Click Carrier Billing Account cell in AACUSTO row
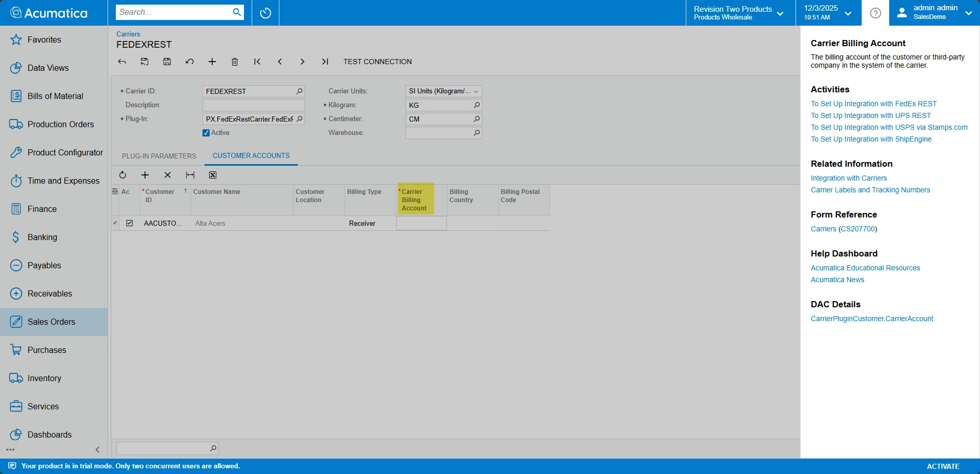The image size is (980, 474). click(x=421, y=223)
